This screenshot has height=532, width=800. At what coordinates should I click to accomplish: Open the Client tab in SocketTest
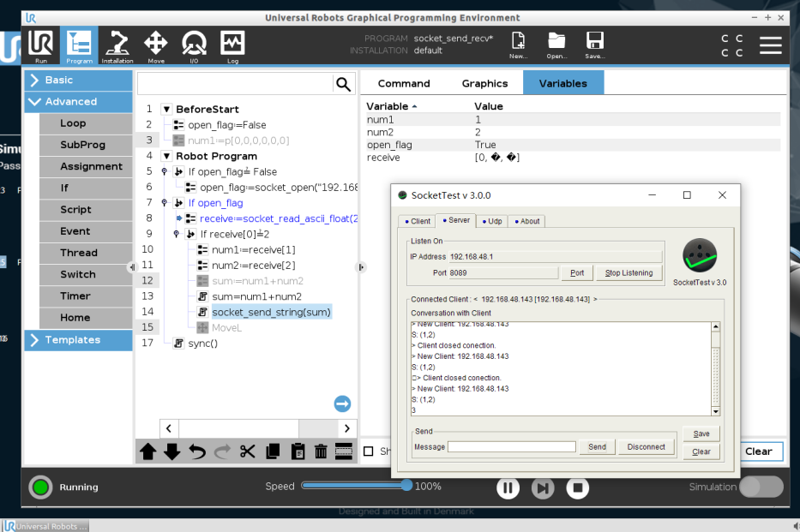(418, 221)
